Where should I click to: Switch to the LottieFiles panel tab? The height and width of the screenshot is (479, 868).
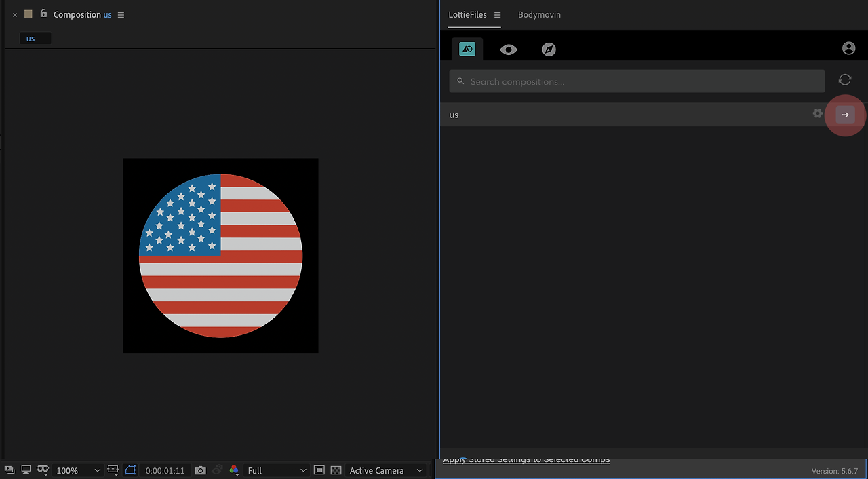467,15
